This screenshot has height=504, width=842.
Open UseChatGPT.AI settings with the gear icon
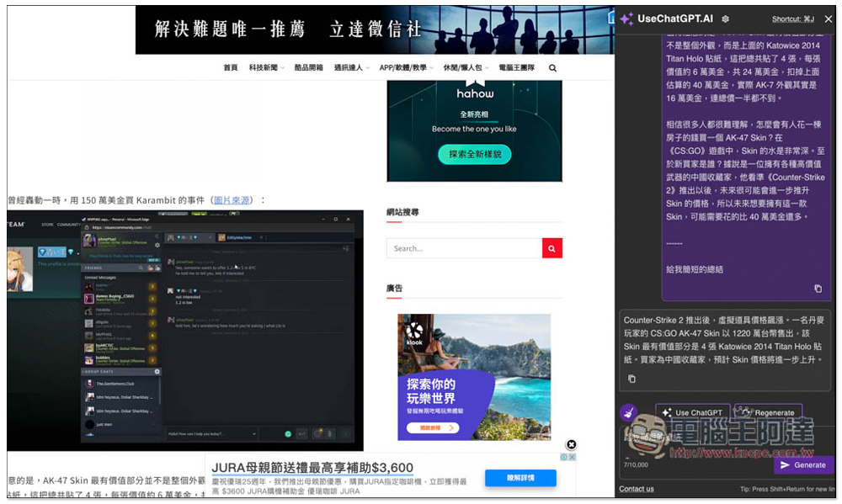725,18
